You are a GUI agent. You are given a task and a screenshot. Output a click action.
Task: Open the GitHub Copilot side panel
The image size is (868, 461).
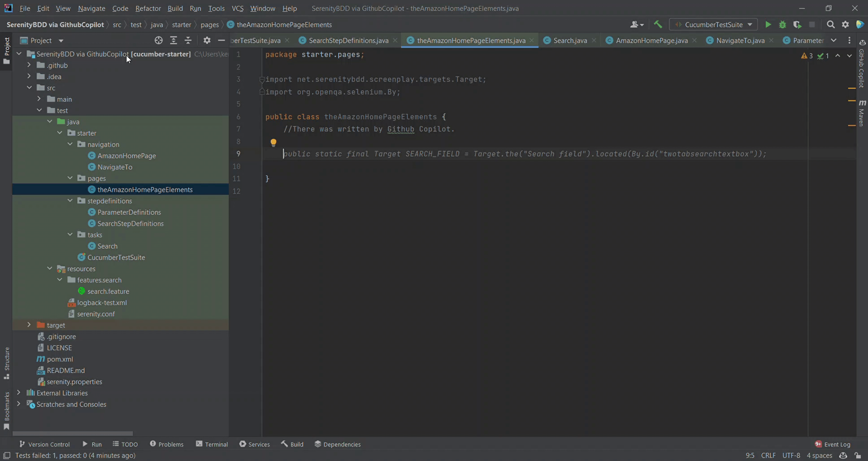pos(862,64)
